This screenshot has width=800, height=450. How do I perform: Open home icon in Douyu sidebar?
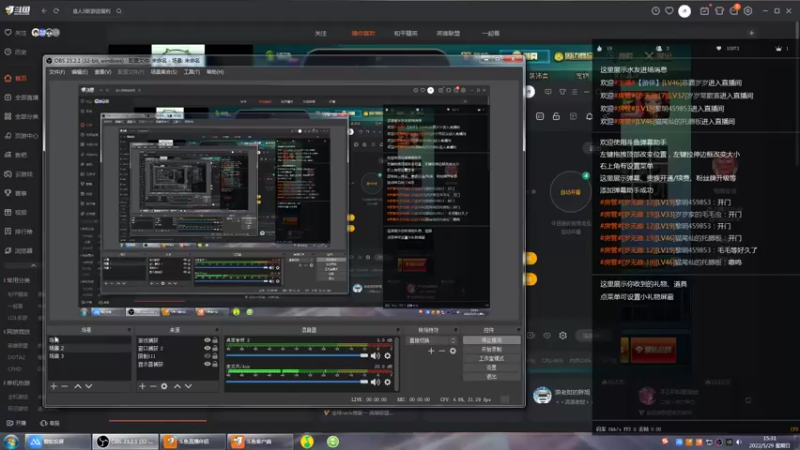pyautogui.click(x=8, y=78)
